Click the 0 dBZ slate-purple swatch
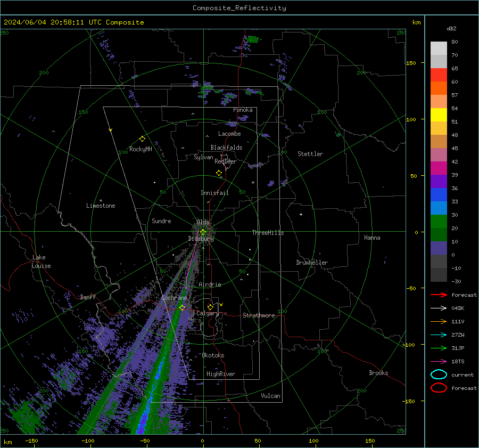 pyautogui.click(x=439, y=248)
